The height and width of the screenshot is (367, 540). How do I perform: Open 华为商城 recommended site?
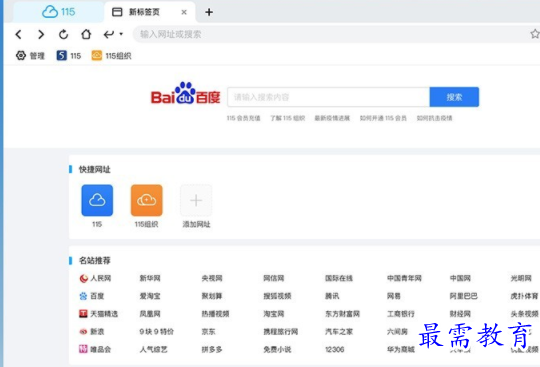(401, 349)
